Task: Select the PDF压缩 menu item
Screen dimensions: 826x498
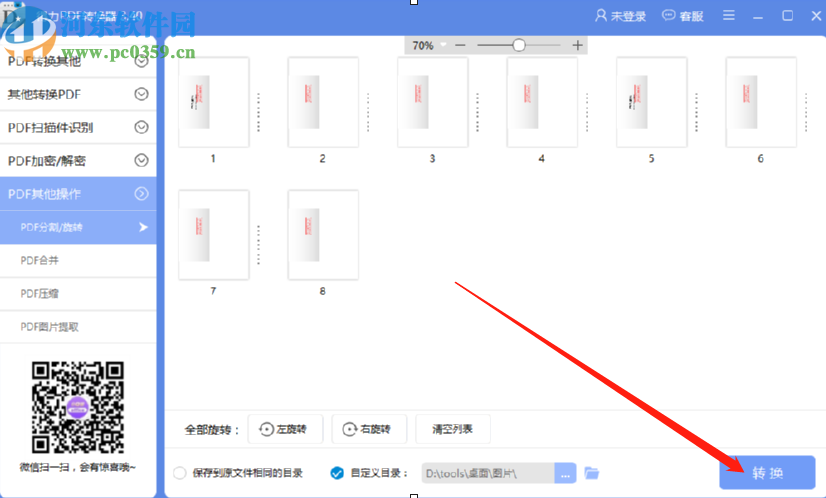Action: (x=78, y=294)
